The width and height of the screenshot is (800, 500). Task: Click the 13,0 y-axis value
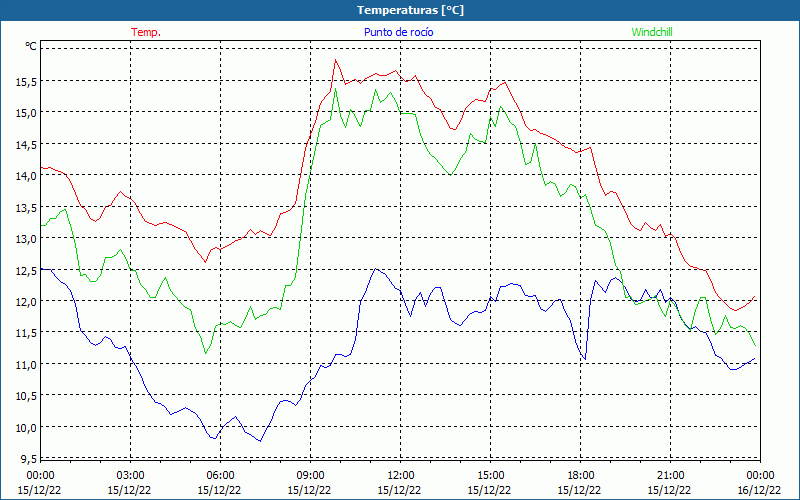pos(26,239)
